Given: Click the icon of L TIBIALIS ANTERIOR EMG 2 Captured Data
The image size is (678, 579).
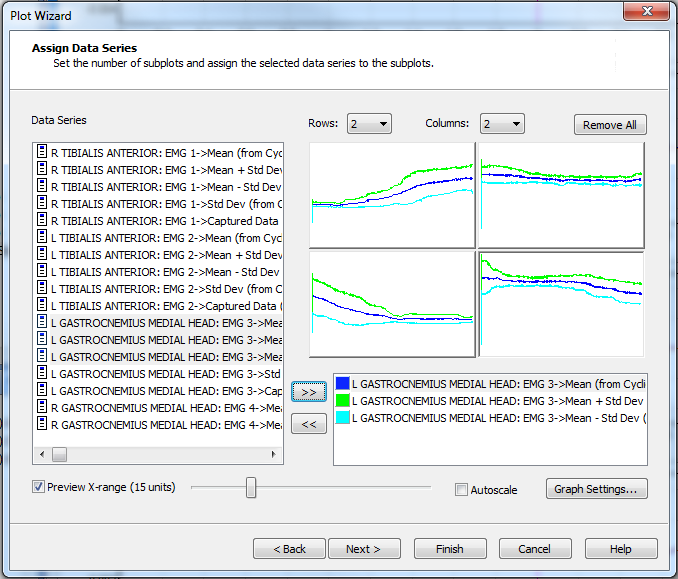Looking at the screenshot, I should (x=42, y=305).
